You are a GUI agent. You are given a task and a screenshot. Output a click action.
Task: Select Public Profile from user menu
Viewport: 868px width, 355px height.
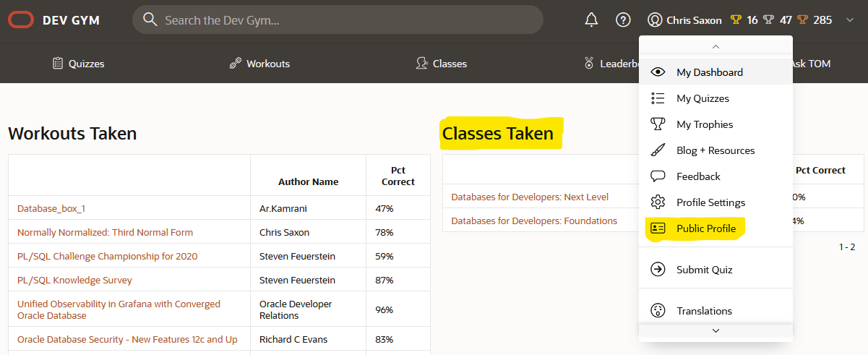pos(705,228)
